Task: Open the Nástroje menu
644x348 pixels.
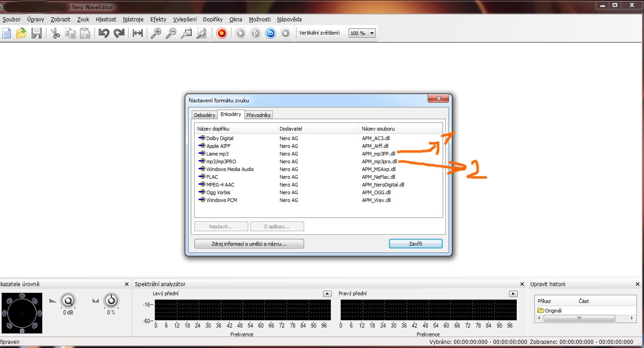Action: 133,20
